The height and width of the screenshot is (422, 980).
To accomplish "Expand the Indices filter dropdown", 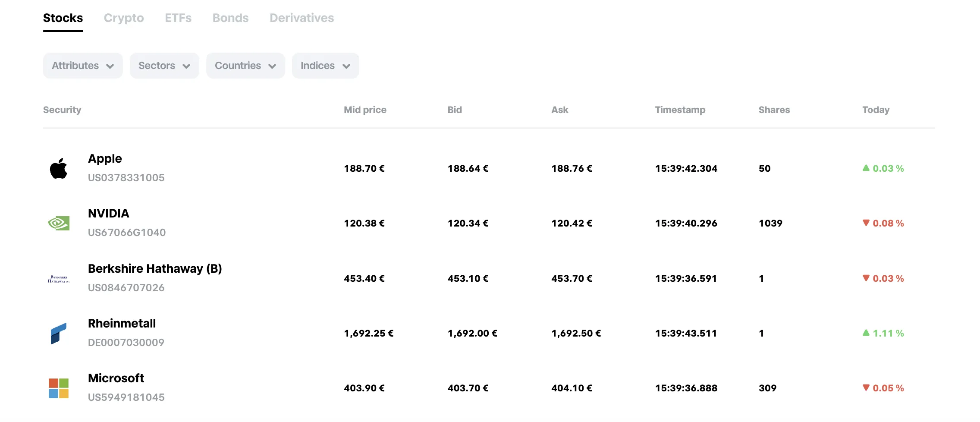I will coord(325,66).
